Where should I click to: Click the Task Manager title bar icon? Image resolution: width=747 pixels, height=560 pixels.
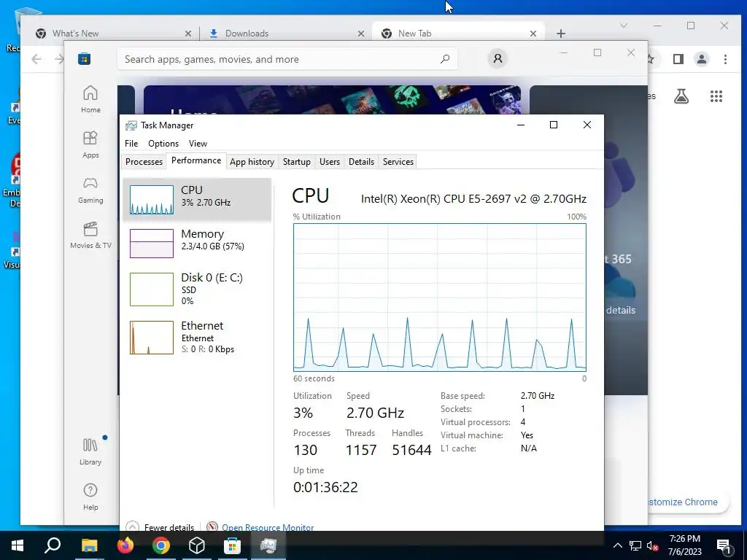[x=131, y=125]
